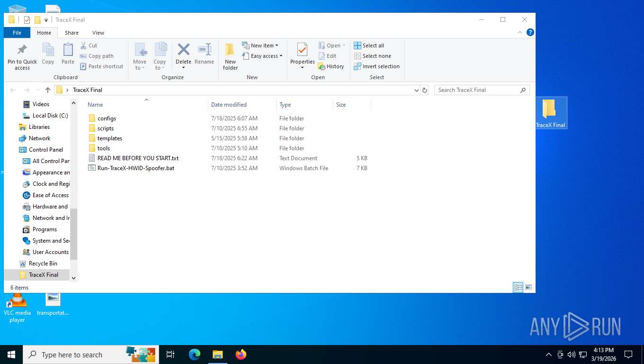The image size is (644, 364).
Task: Click the History button in Open group
Action: click(331, 66)
